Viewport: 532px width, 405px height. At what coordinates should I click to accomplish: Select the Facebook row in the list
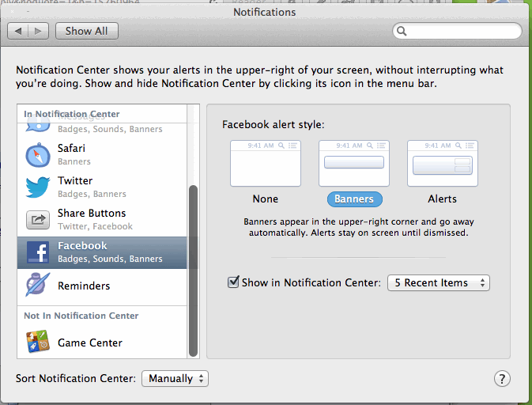[102, 252]
